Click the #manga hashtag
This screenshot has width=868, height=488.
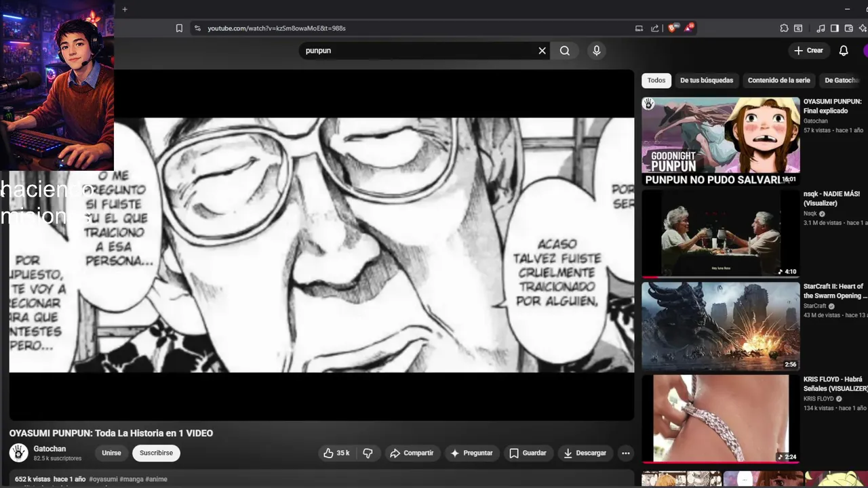[132, 479]
